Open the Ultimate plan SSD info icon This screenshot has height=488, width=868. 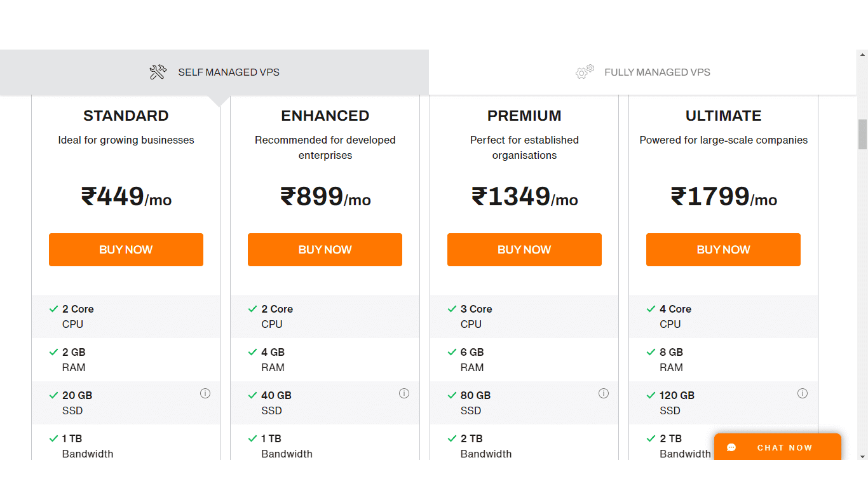coord(803,393)
